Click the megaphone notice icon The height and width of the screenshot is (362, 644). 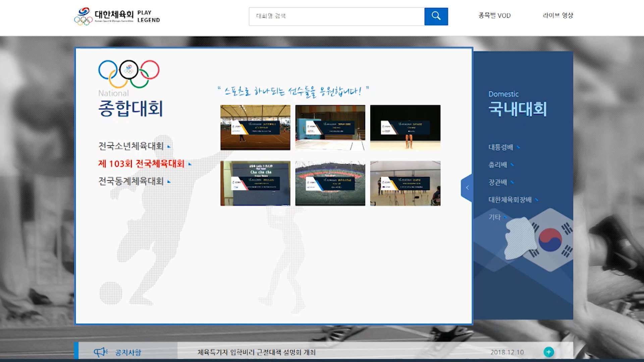pyautogui.click(x=100, y=352)
